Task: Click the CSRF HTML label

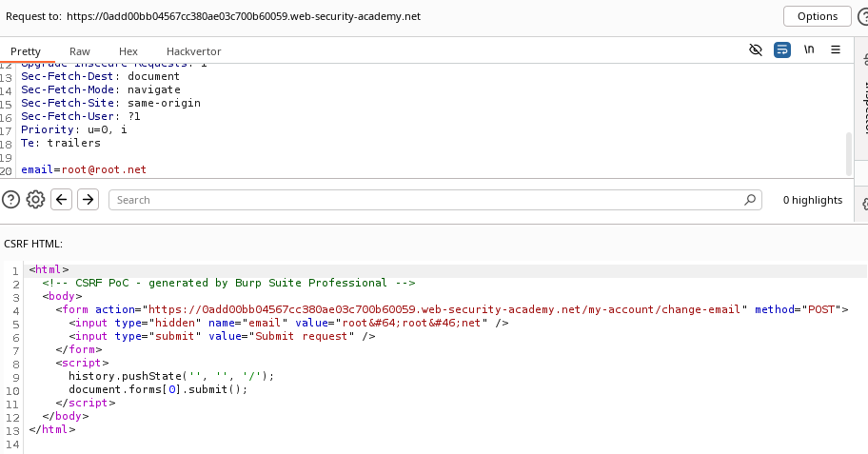Action: 33,244
